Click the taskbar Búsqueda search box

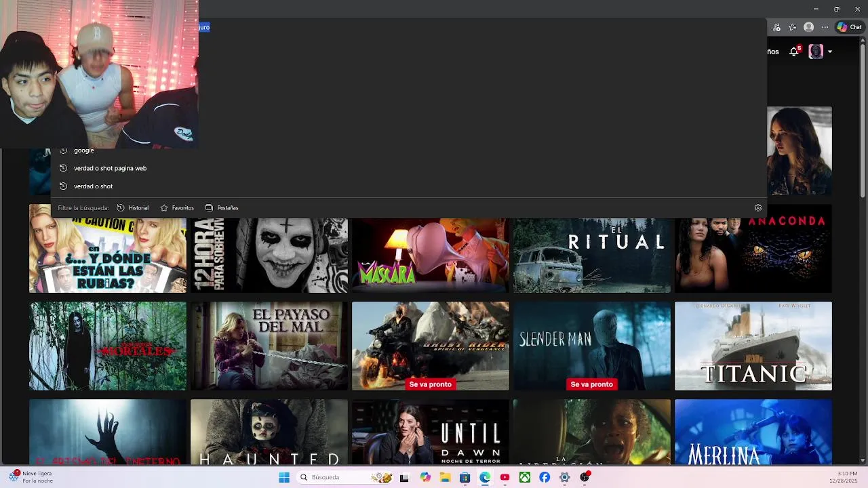tap(346, 477)
